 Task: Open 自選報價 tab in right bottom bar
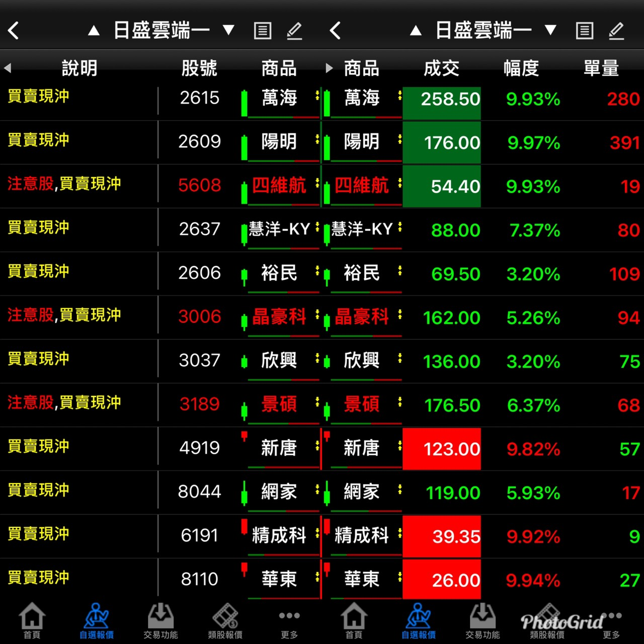pyautogui.click(x=419, y=621)
